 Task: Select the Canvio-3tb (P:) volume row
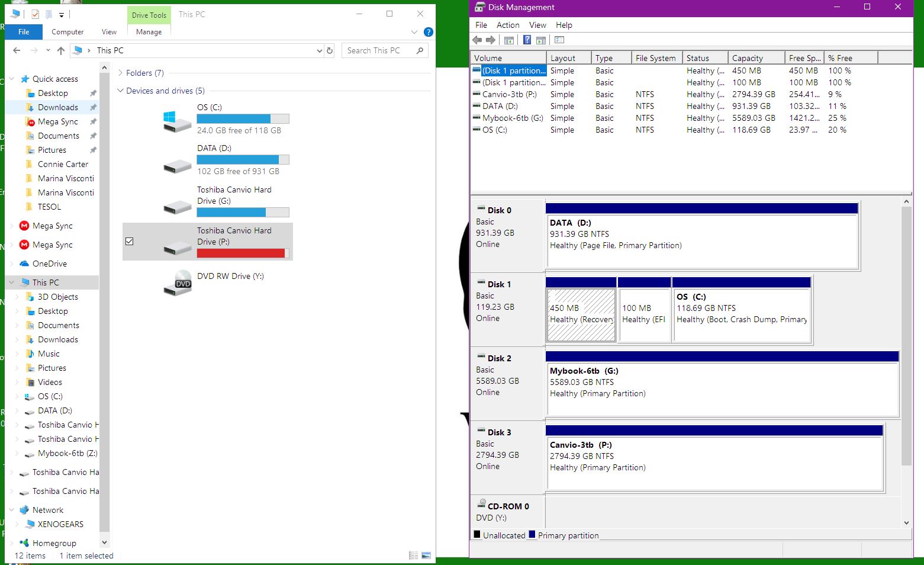675,94
